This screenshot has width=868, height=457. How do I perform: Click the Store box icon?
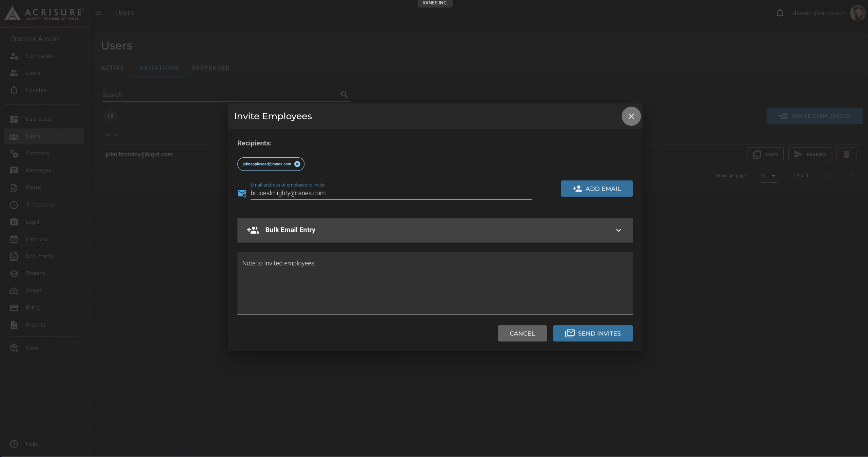[x=14, y=348]
